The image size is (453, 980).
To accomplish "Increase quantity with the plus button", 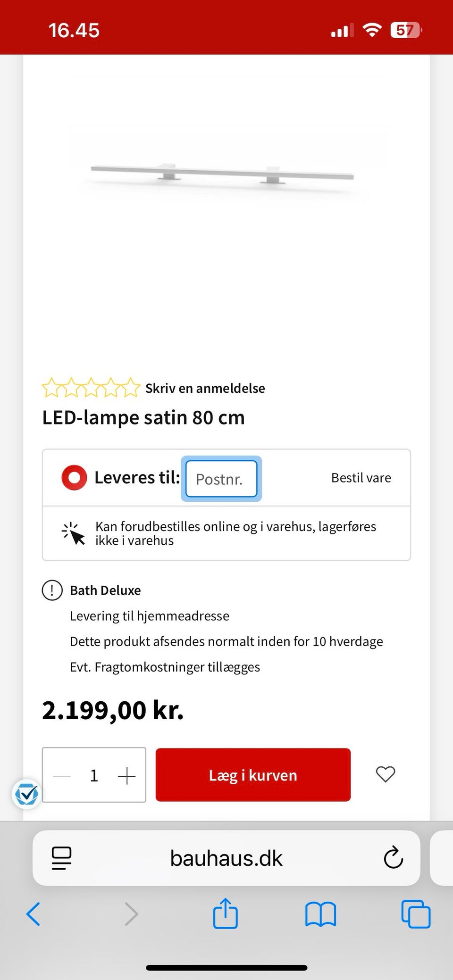I will coord(126,775).
